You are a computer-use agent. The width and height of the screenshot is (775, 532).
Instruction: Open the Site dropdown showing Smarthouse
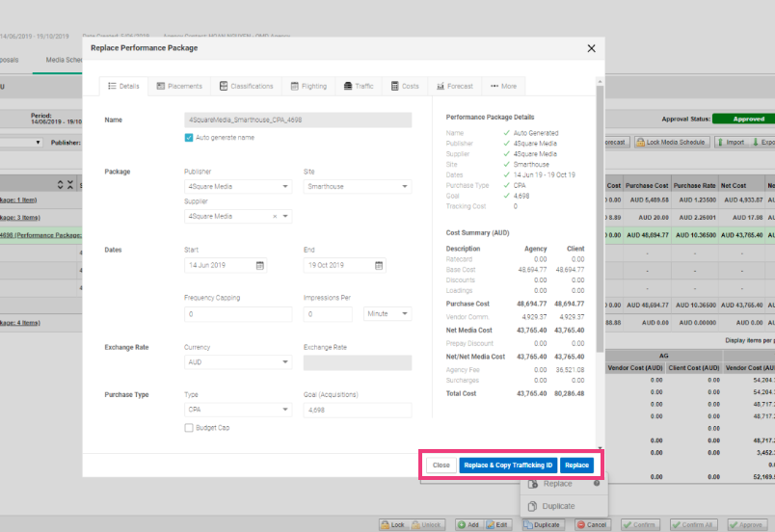[x=358, y=187]
